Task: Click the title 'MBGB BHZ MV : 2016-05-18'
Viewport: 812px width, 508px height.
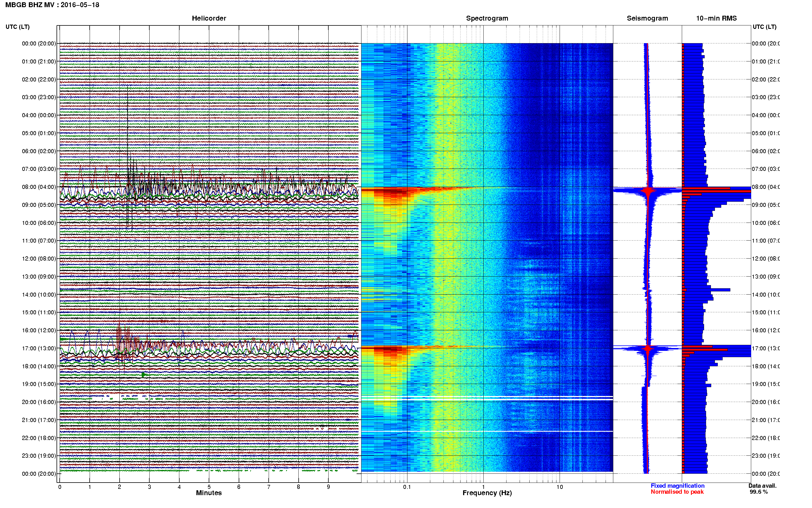Action: tap(52, 5)
